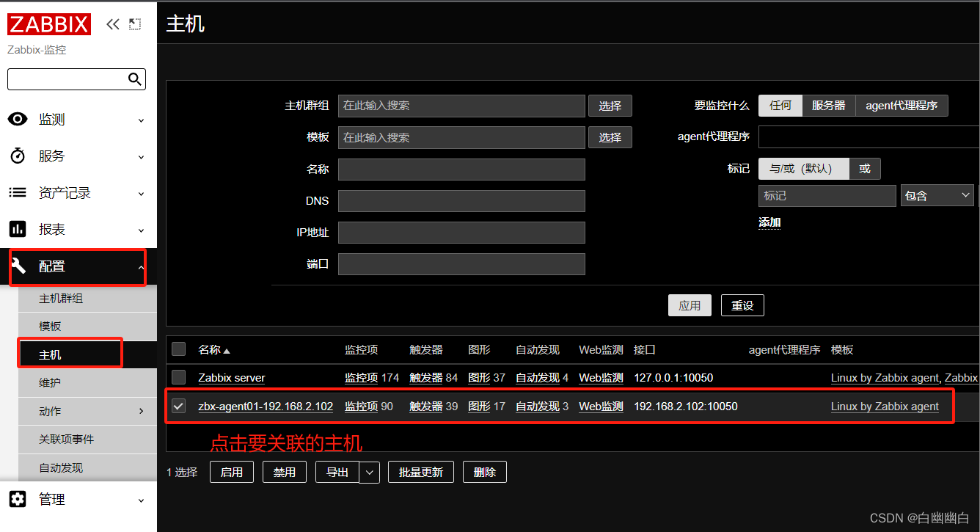Focus the 模板 search field
This screenshot has width=980, height=532.
461,137
